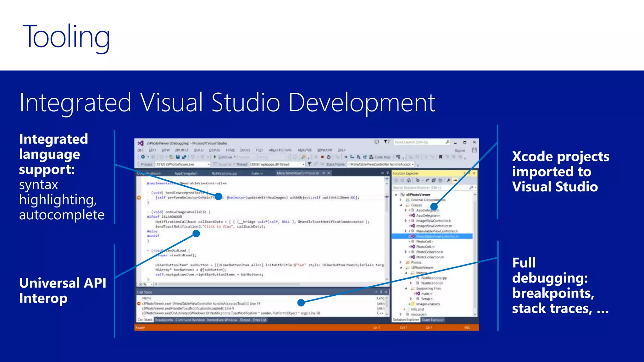The height and width of the screenshot is (362, 644).
Task: Click the Step Over debug icon
Action: (358, 157)
